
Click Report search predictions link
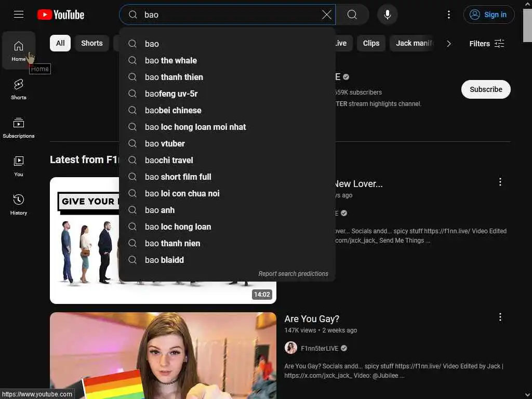(293, 273)
